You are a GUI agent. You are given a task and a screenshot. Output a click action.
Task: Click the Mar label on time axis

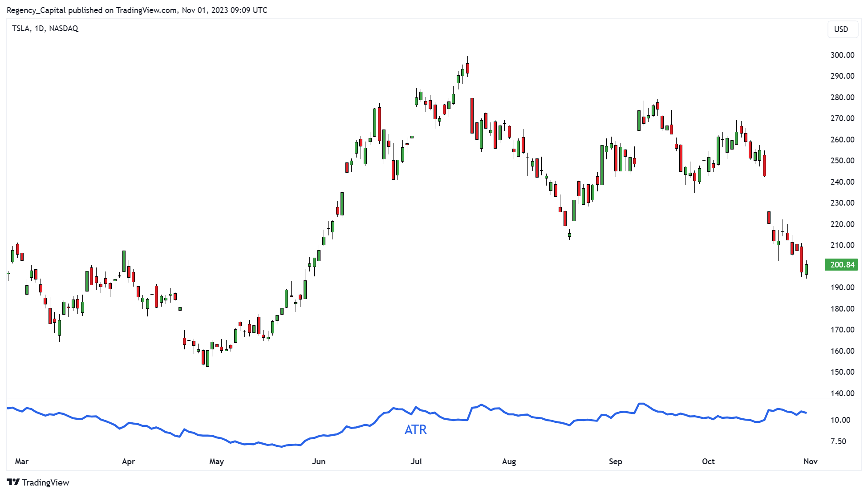[22, 462]
